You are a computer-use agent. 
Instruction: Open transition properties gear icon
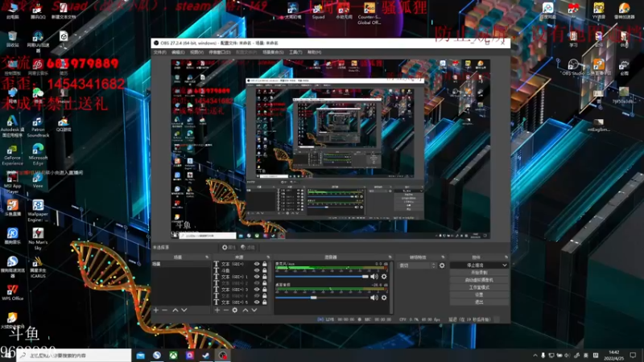pyautogui.click(x=442, y=265)
